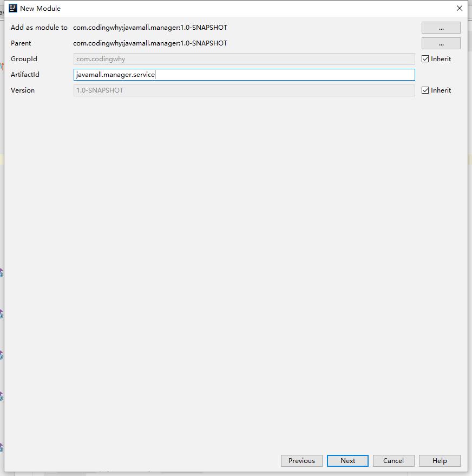Click the disabled GroupId field com.codingwhy
Screen dimensions: 472x476
[244, 59]
